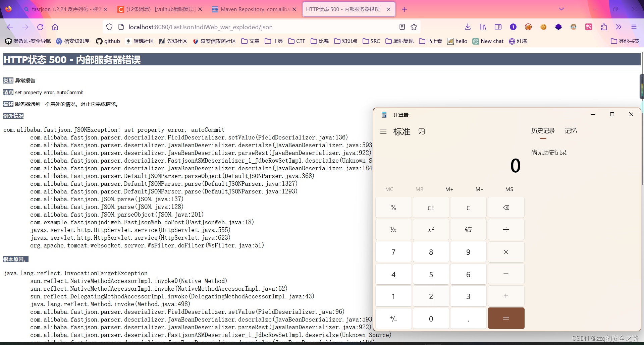Show more toolbar tools chevron
The height and width of the screenshot is (345, 644).
click(x=619, y=27)
